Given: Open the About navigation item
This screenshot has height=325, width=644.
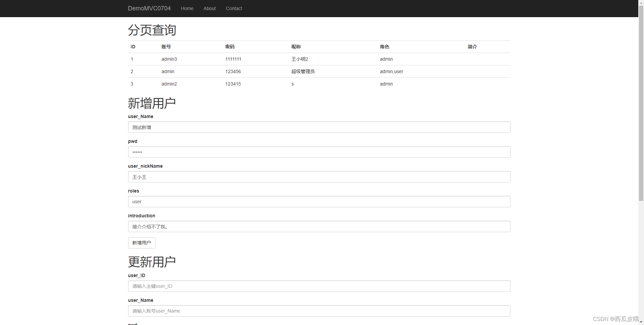Looking at the screenshot, I should tap(209, 8).
